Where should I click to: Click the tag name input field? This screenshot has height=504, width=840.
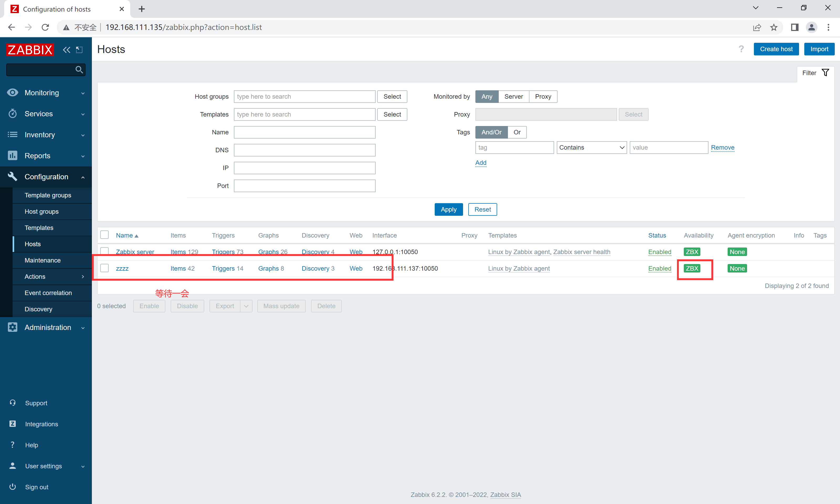[x=514, y=148]
